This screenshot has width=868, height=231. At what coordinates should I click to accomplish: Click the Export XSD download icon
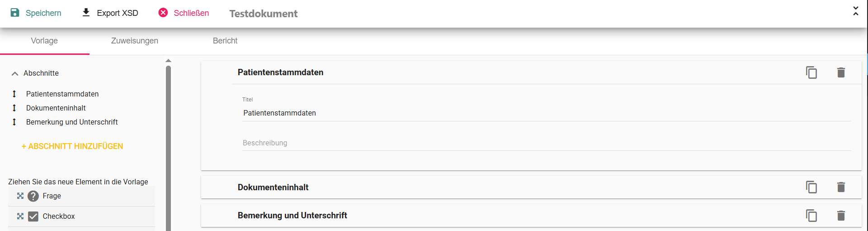(x=86, y=13)
